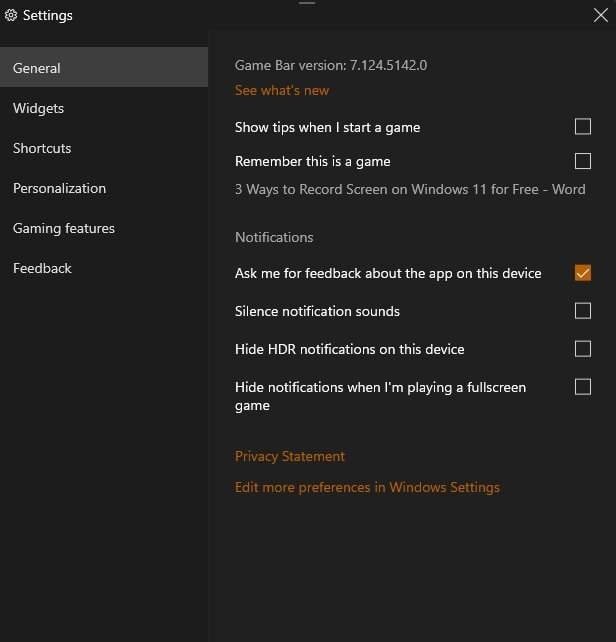Toggle Silence notification sounds checkbox
The width and height of the screenshot is (616, 642).
tap(583, 311)
